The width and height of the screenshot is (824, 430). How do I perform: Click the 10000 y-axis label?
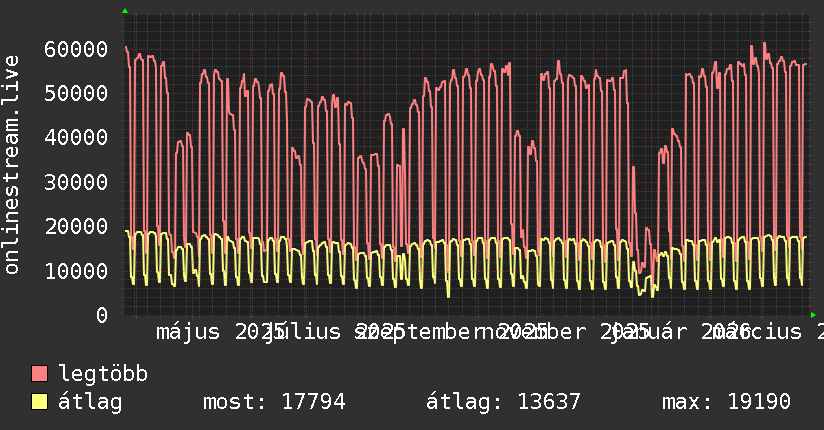pyautogui.click(x=76, y=271)
